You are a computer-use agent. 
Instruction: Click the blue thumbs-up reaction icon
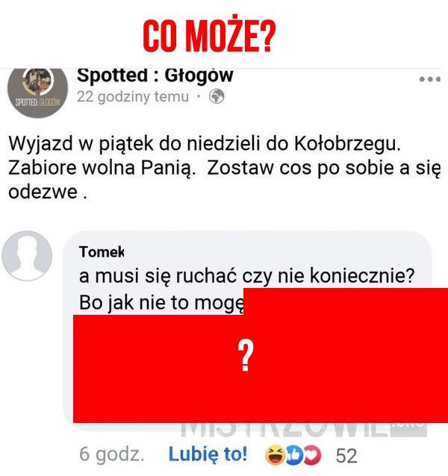[294, 456]
